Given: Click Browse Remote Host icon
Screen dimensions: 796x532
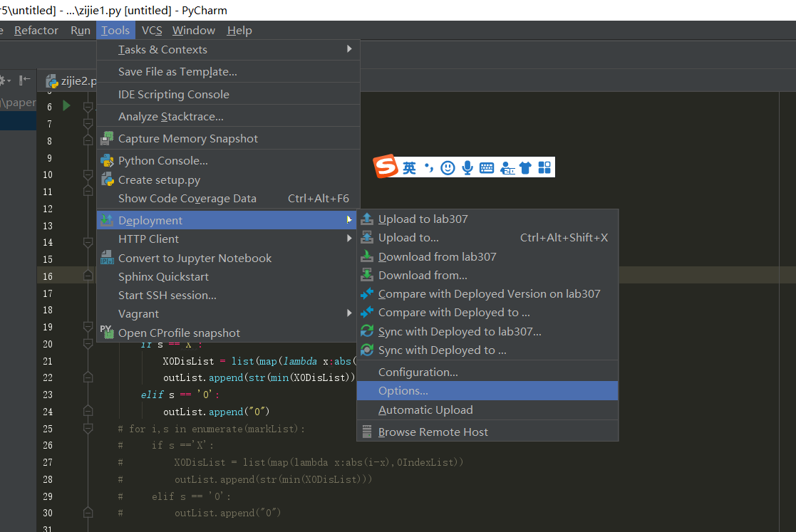Looking at the screenshot, I should pos(367,432).
